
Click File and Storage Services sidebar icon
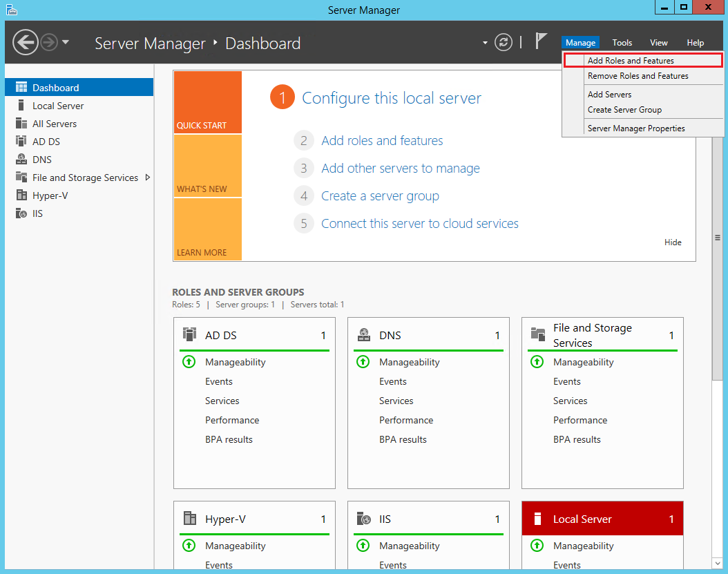coord(21,177)
